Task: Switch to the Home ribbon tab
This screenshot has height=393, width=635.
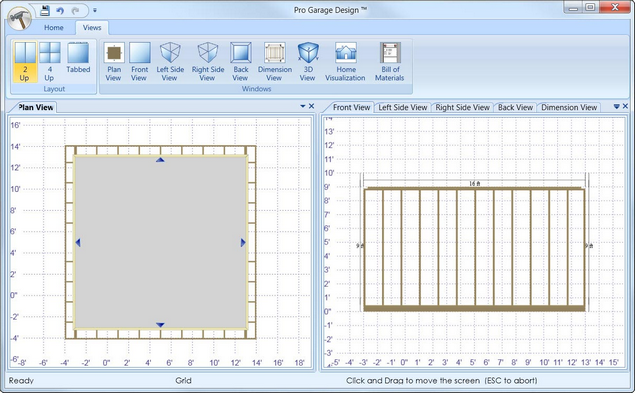Action: 53,28
